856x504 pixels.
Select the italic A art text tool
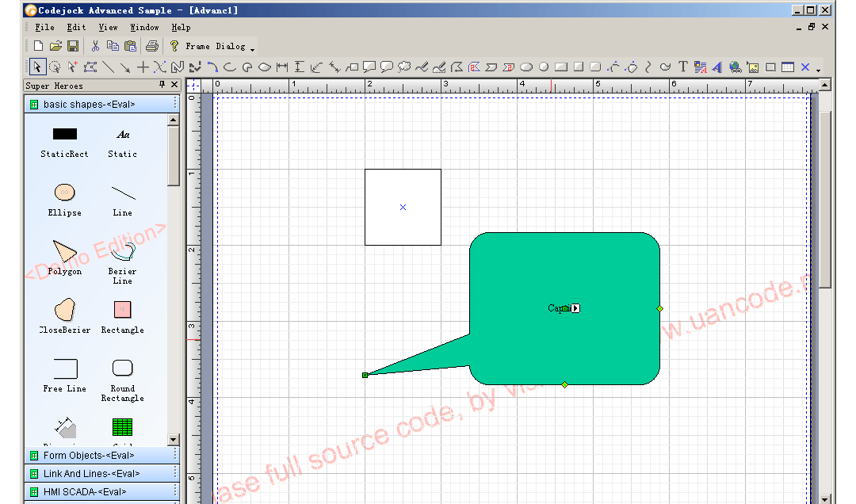(x=717, y=67)
